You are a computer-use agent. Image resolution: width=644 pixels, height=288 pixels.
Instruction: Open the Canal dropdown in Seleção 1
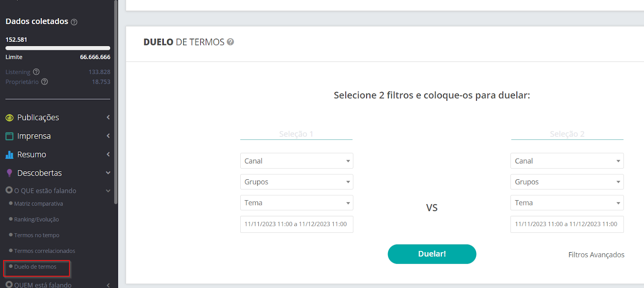click(297, 161)
